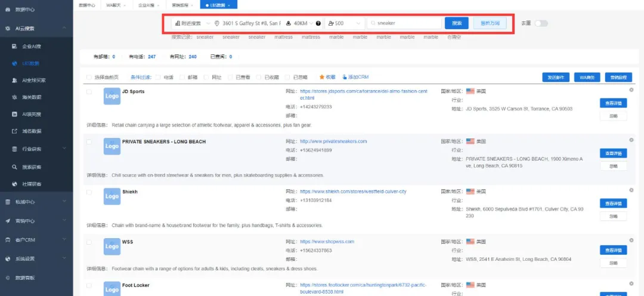Image resolution: width=644 pixels, height=296 pixels.
Task: Click the US flag in JD Sports row
Action: coord(470,91)
